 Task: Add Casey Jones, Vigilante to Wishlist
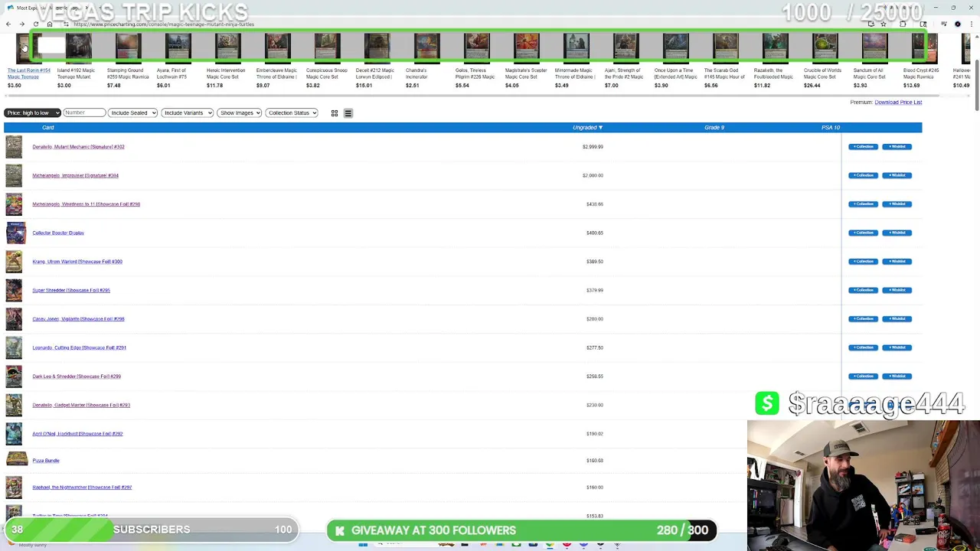(897, 319)
